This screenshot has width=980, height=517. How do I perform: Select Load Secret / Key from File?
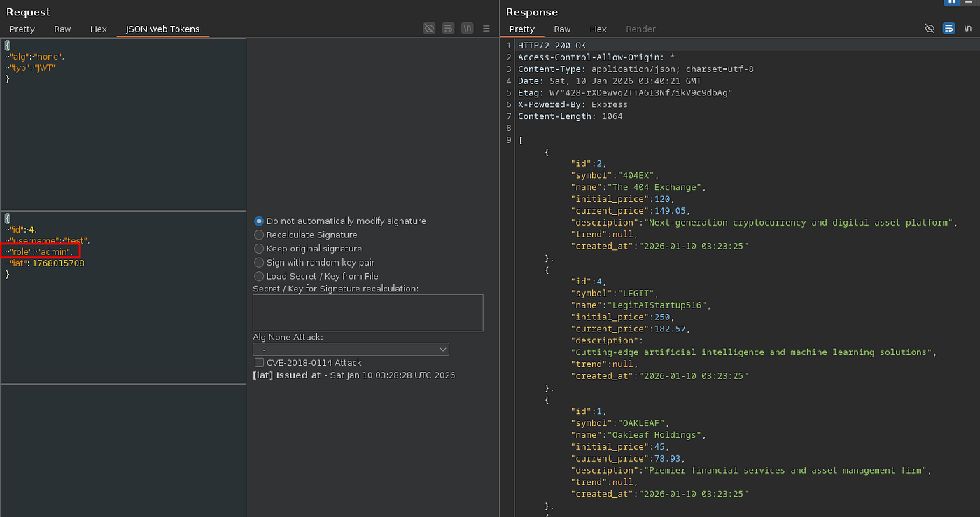(316, 276)
